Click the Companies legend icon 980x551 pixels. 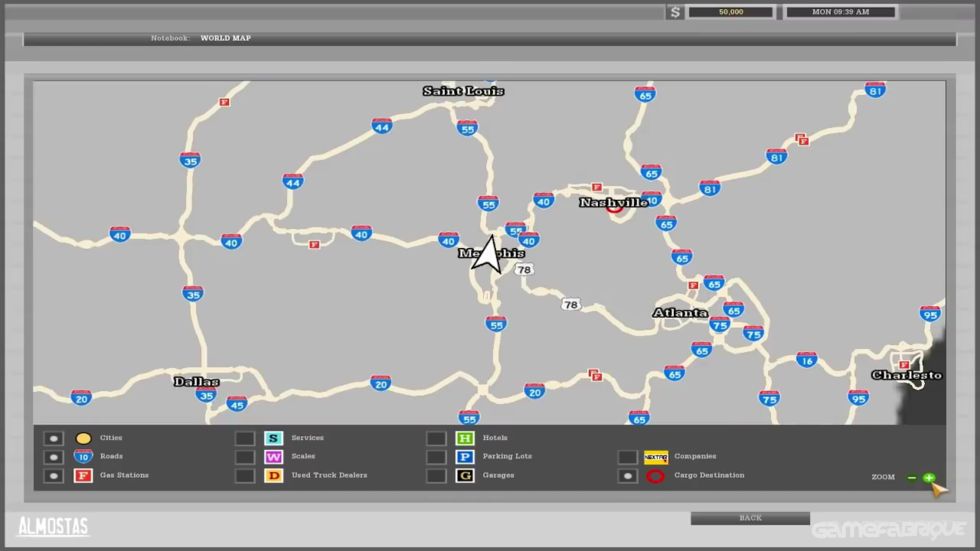pyautogui.click(x=656, y=457)
